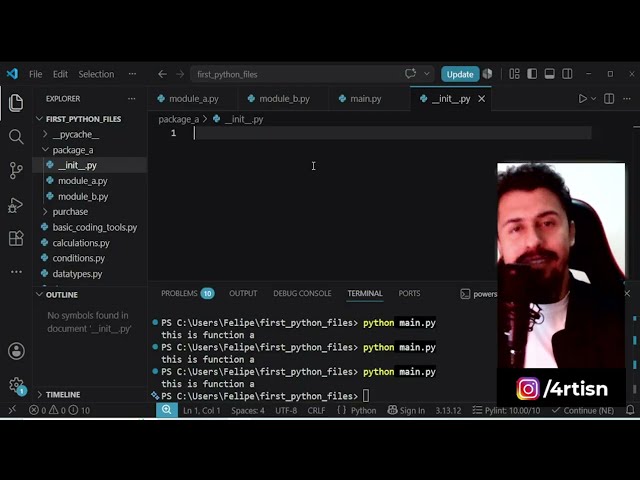
Task: Open the Copilot chat icon in title bar
Action: [x=410, y=74]
